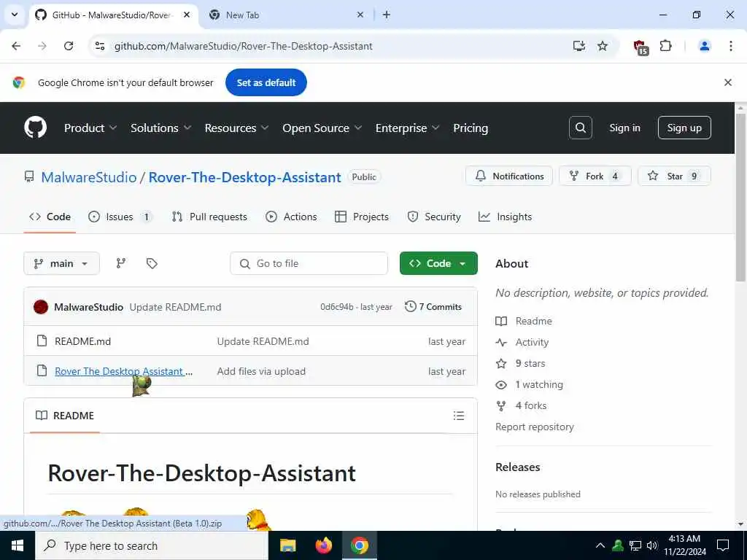
Task: Click the Windows taskbar search box
Action: tap(152, 545)
